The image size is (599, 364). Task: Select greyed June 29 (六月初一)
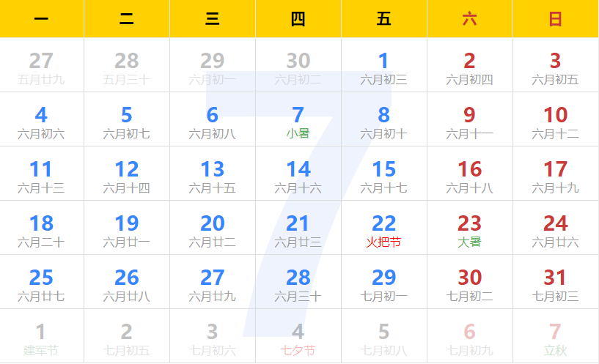213,65
